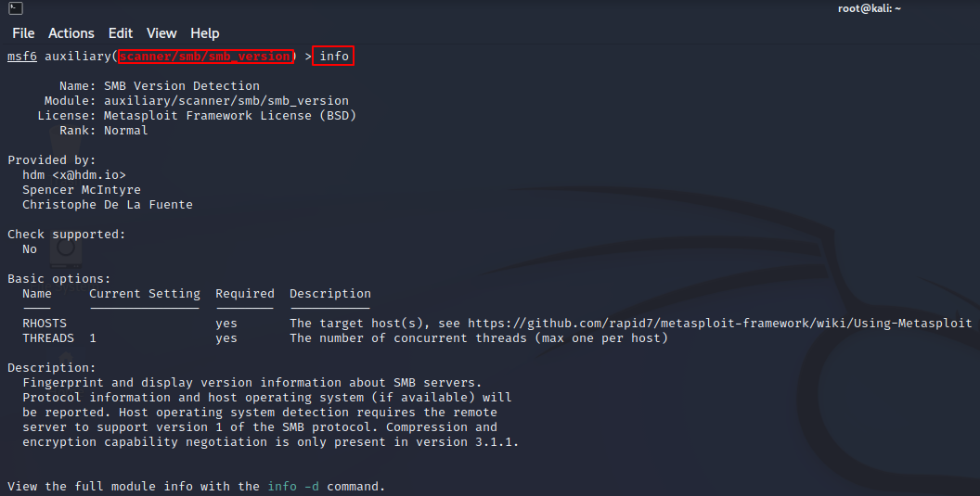Image resolution: width=980 pixels, height=496 pixels.
Task: Click the THREADS current setting value 1
Action: (x=93, y=338)
